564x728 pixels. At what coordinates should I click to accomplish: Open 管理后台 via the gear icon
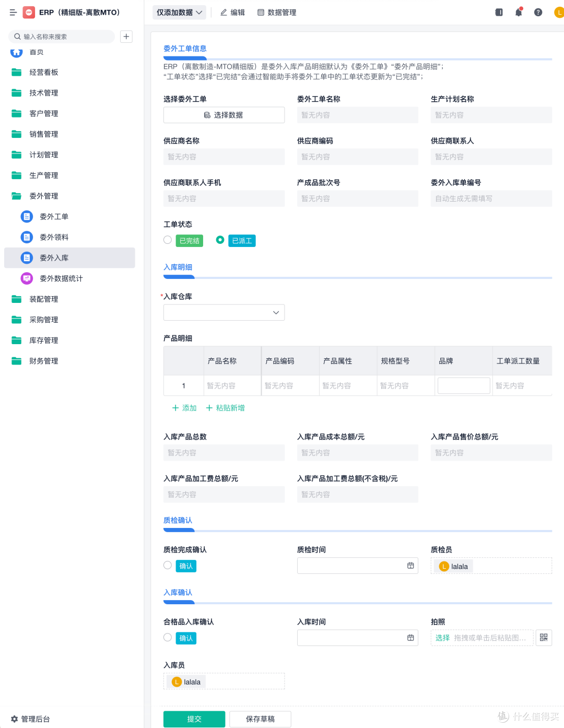click(30, 719)
